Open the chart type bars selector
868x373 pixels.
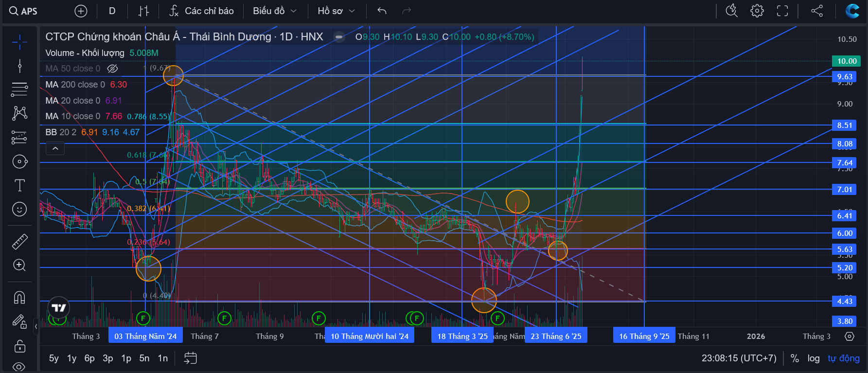143,11
